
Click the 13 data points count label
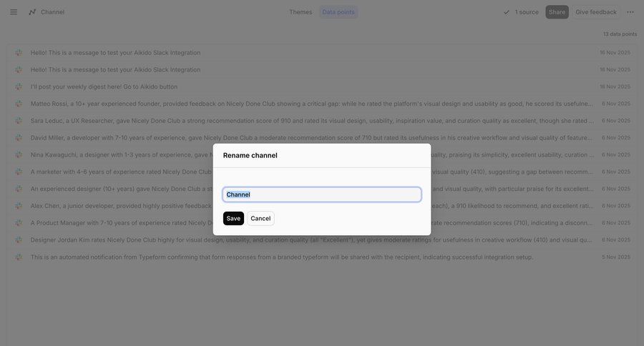[620, 34]
